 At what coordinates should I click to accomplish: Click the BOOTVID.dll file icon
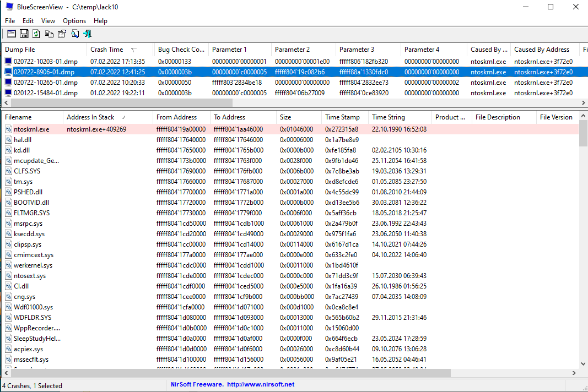coord(9,203)
